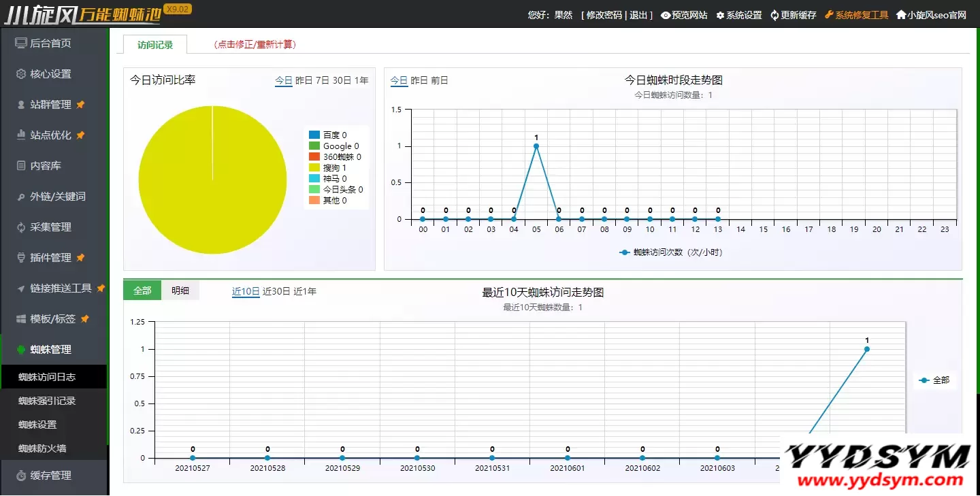Click the 修改密码 link in header
This screenshot has width=980, height=496.
(604, 15)
